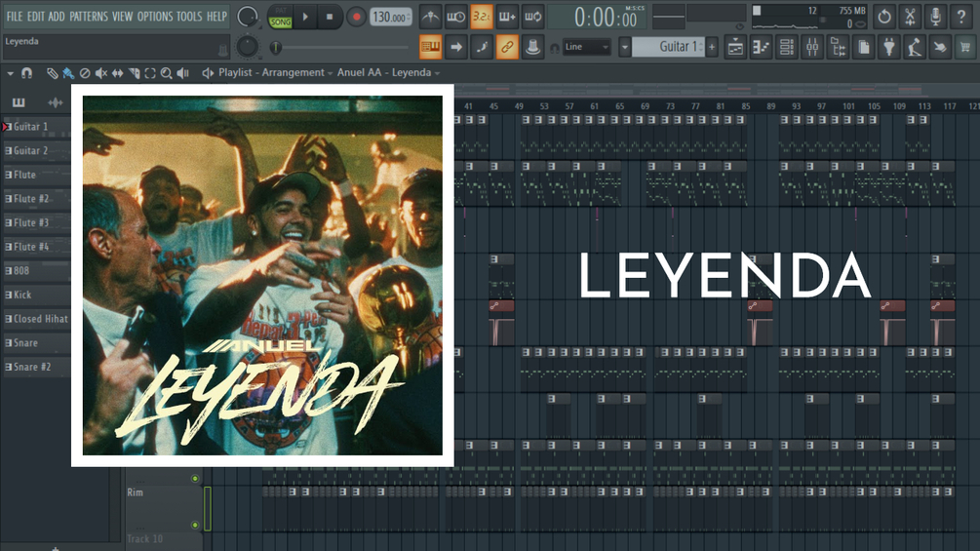Start one-click audio recording microphone
The height and width of the screenshot is (551, 980).
tap(935, 17)
